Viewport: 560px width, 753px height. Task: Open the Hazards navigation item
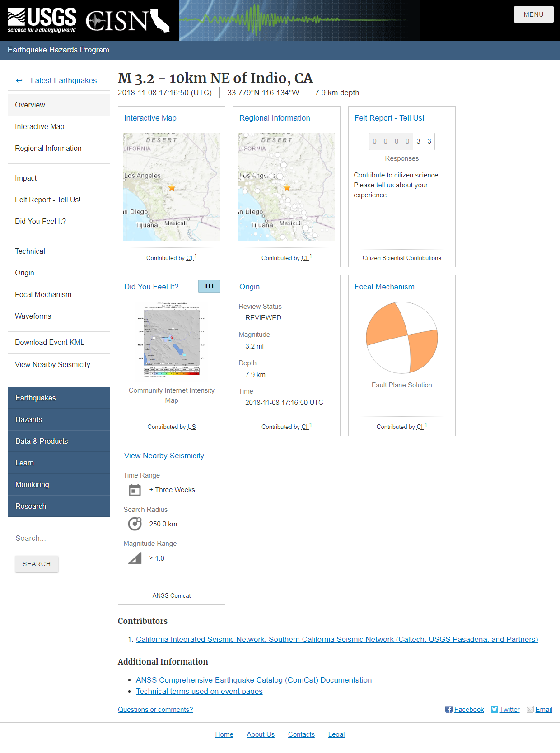59,419
